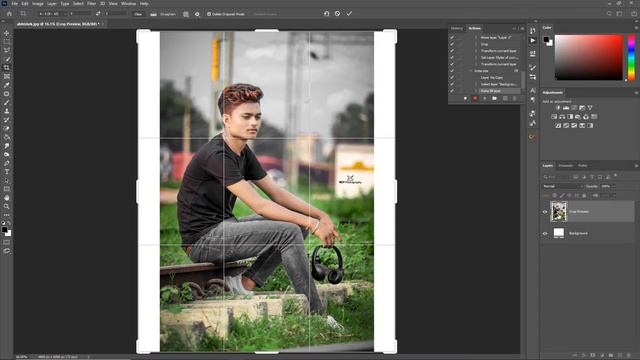The height and width of the screenshot is (360, 640).
Task: Select the Clone Stamp tool
Action: coord(7,111)
